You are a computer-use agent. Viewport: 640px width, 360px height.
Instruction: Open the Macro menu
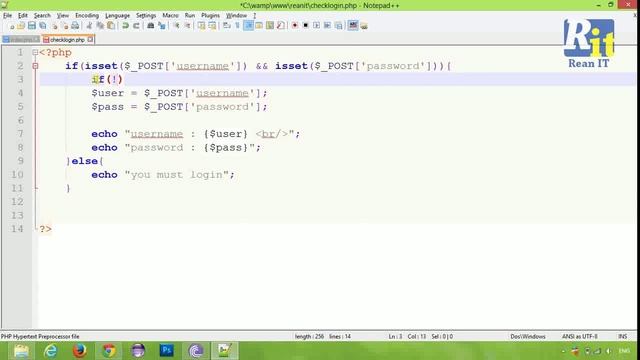[x=170, y=16]
